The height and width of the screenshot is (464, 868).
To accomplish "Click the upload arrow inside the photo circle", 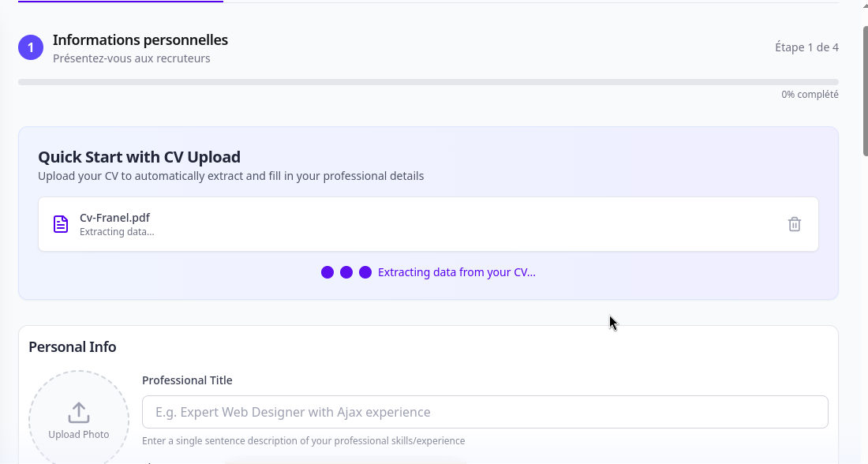I will 78,411.
